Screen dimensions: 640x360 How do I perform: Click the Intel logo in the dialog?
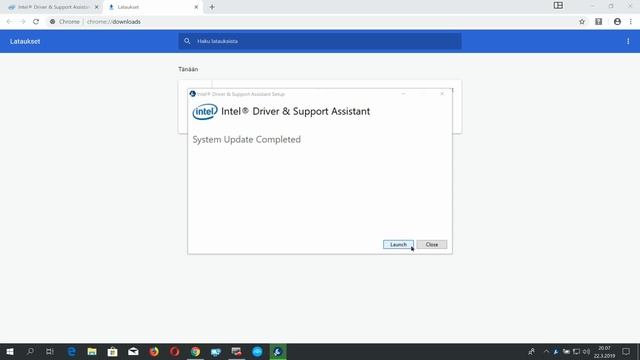205,112
